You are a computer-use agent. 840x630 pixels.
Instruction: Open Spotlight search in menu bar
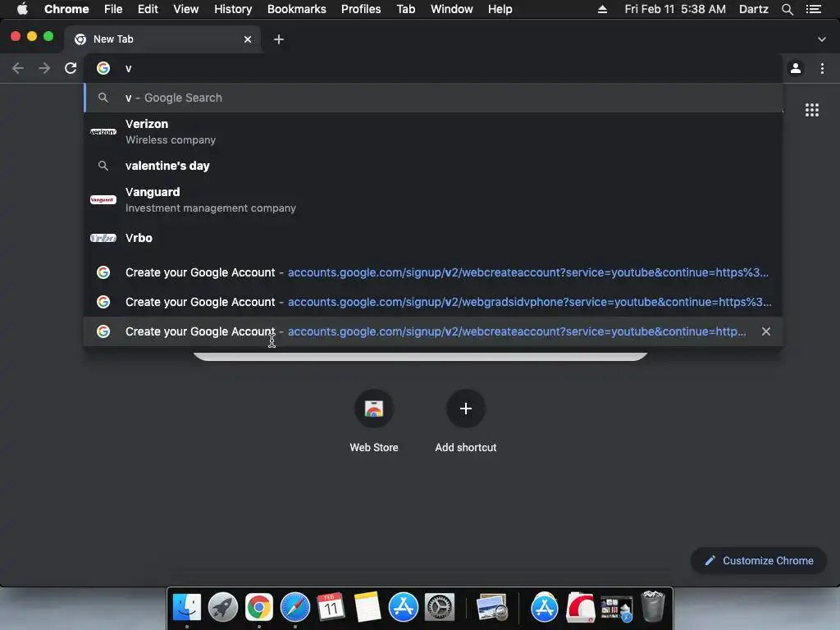click(787, 9)
